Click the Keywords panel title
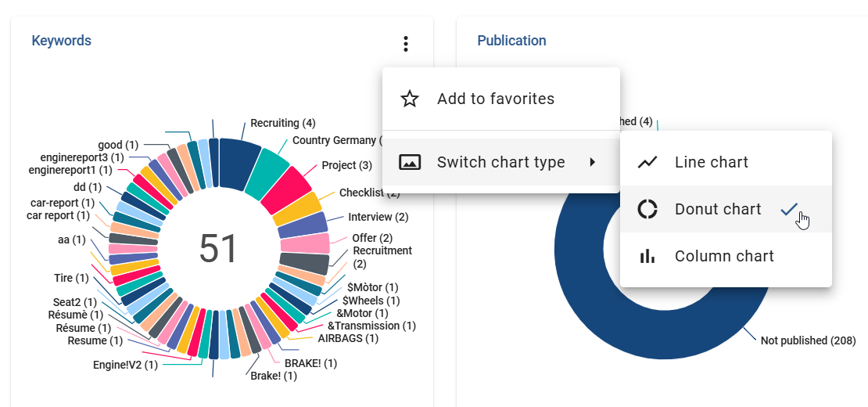This screenshot has height=407, width=868. click(61, 41)
